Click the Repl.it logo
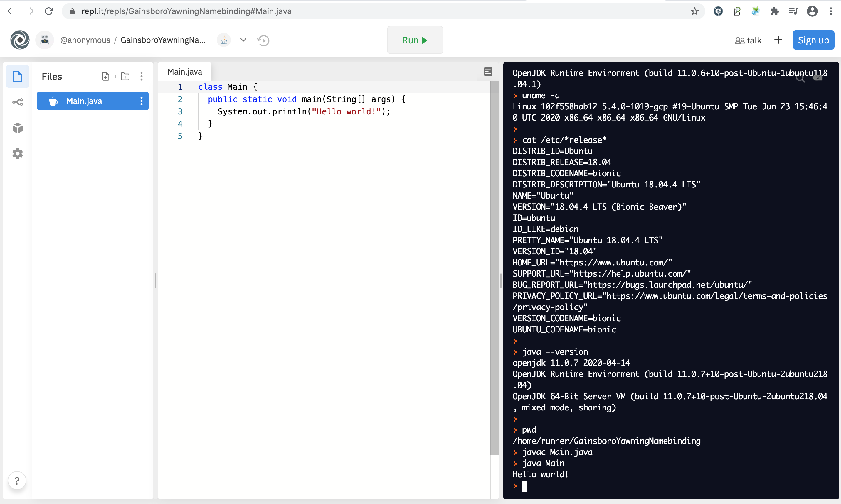The image size is (841, 504). (19, 40)
